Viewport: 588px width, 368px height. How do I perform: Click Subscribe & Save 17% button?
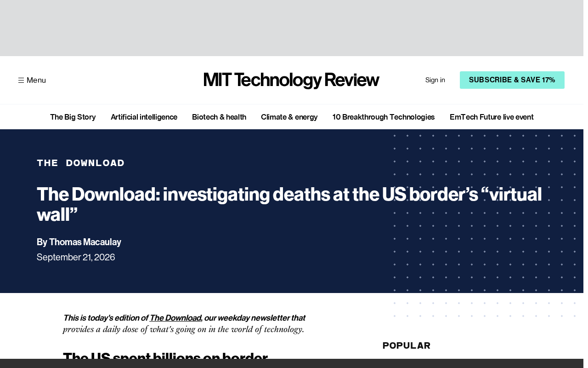point(512,80)
